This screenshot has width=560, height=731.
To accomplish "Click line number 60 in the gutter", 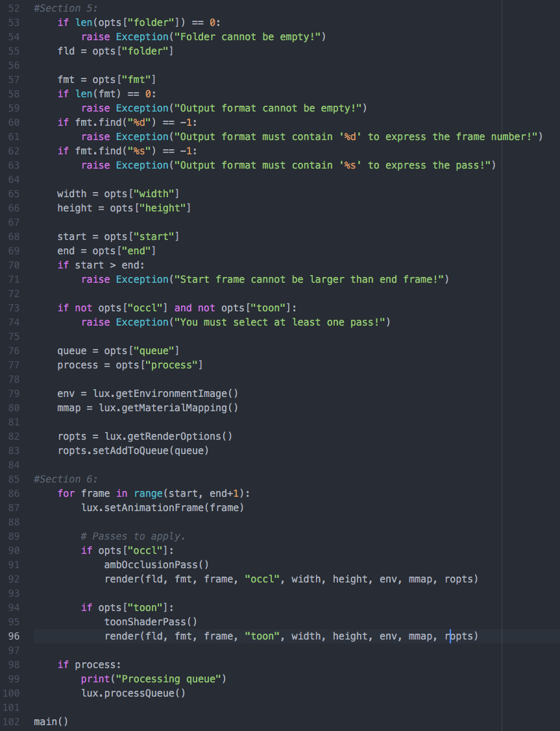I will [14, 123].
